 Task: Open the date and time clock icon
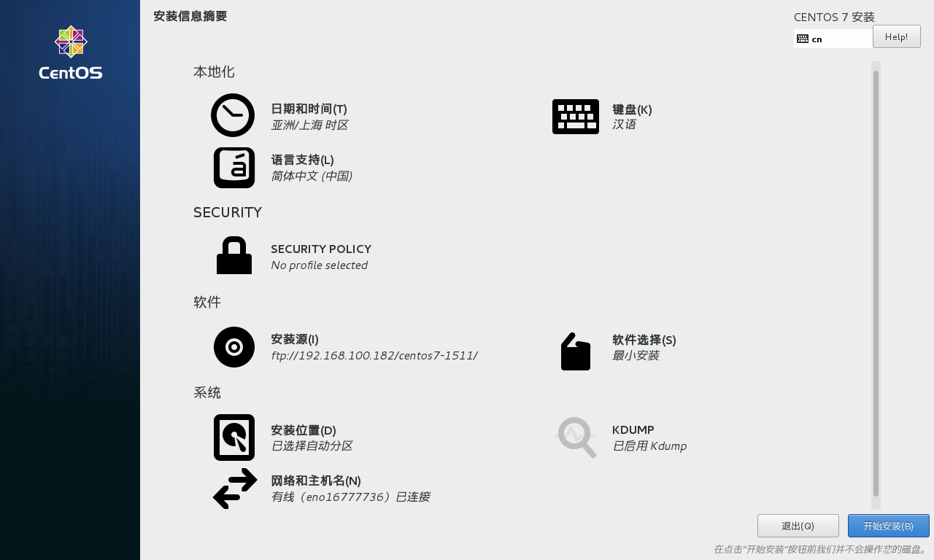pos(233,115)
